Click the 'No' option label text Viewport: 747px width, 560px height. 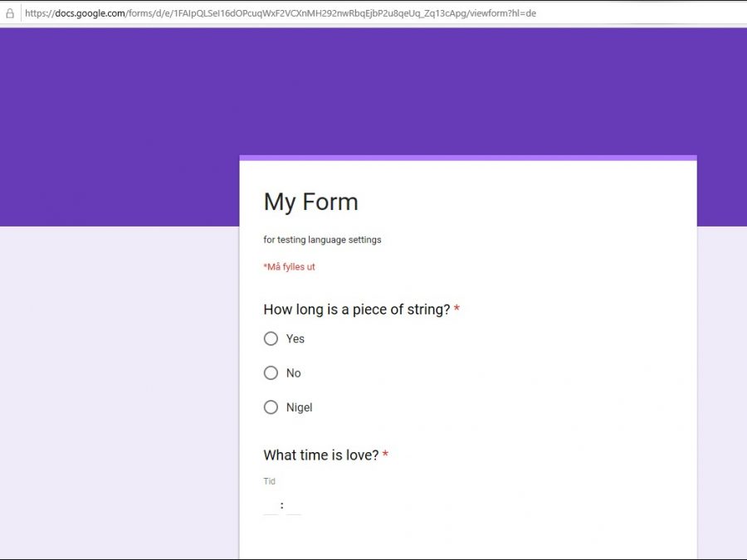pos(293,373)
